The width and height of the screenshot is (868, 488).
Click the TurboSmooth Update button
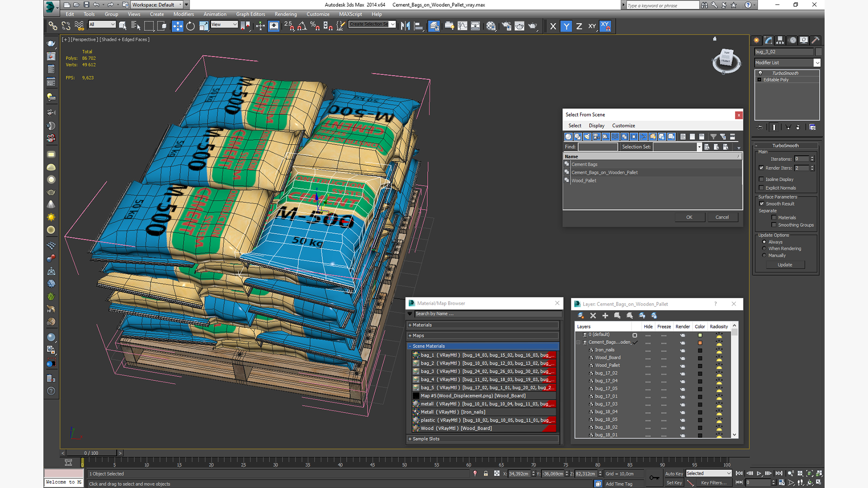coord(785,265)
